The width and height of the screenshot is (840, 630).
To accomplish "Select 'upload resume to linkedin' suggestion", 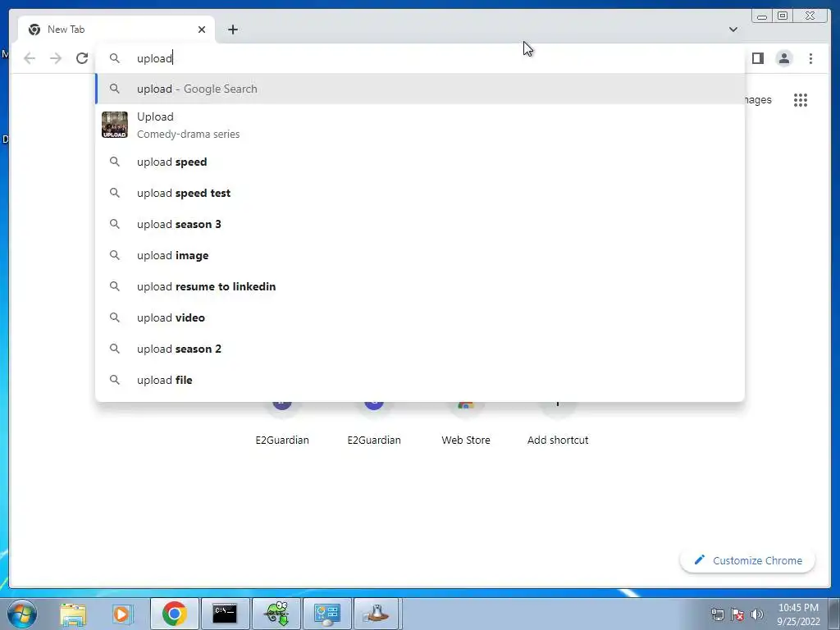I will click(x=421, y=286).
